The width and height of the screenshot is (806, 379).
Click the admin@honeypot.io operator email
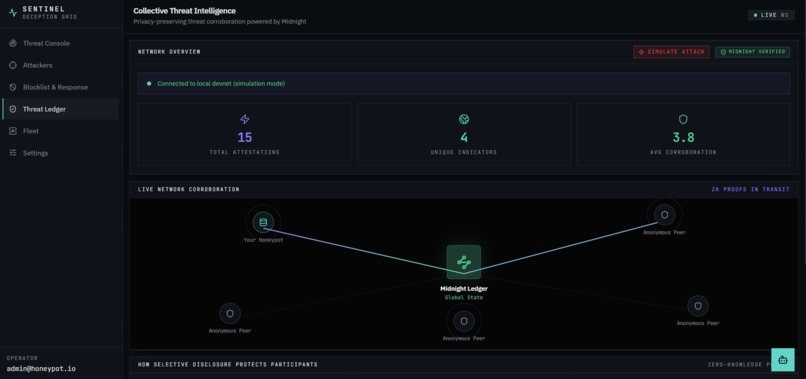(x=41, y=369)
